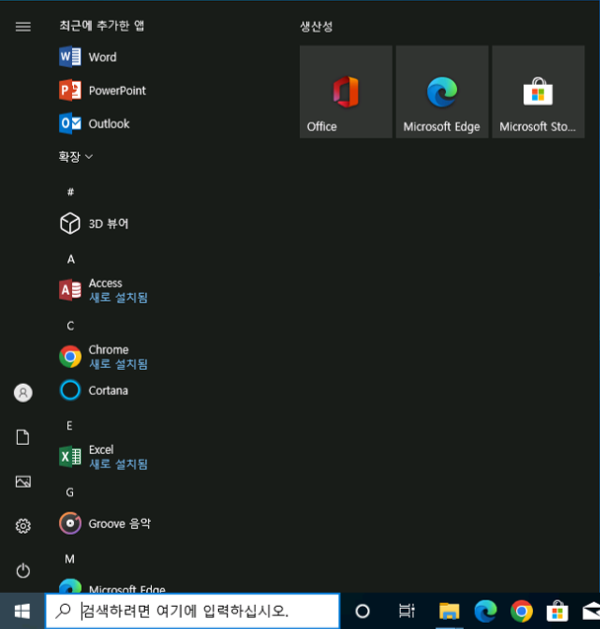Click the Power button icon
Viewport: 600px width, 629px height.
pyautogui.click(x=23, y=570)
